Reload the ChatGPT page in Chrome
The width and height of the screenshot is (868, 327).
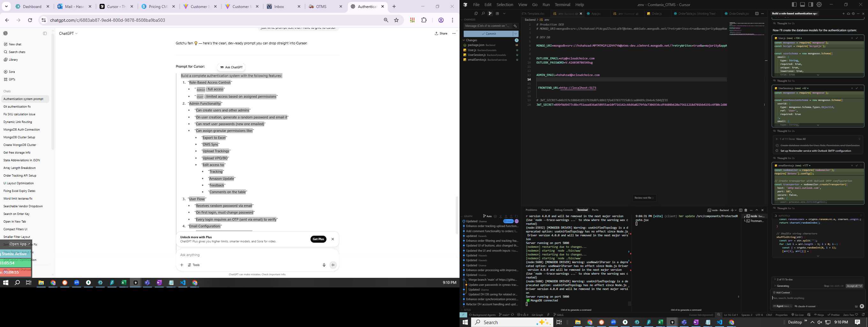(x=30, y=20)
